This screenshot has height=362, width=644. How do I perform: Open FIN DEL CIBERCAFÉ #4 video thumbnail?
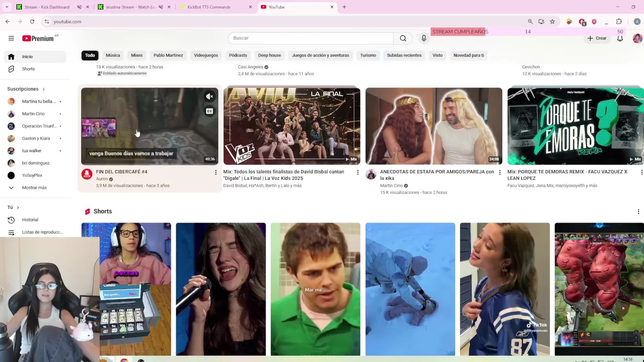(149, 126)
